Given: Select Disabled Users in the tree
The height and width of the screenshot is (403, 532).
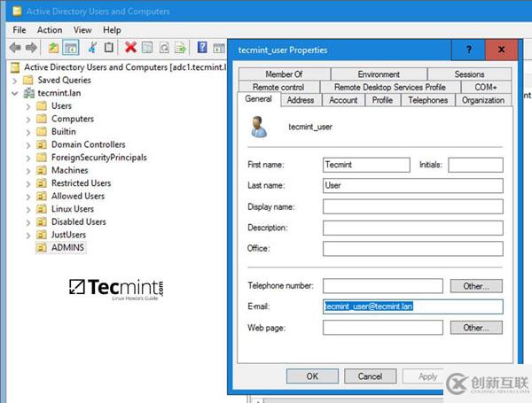Looking at the screenshot, I should click(x=79, y=221).
